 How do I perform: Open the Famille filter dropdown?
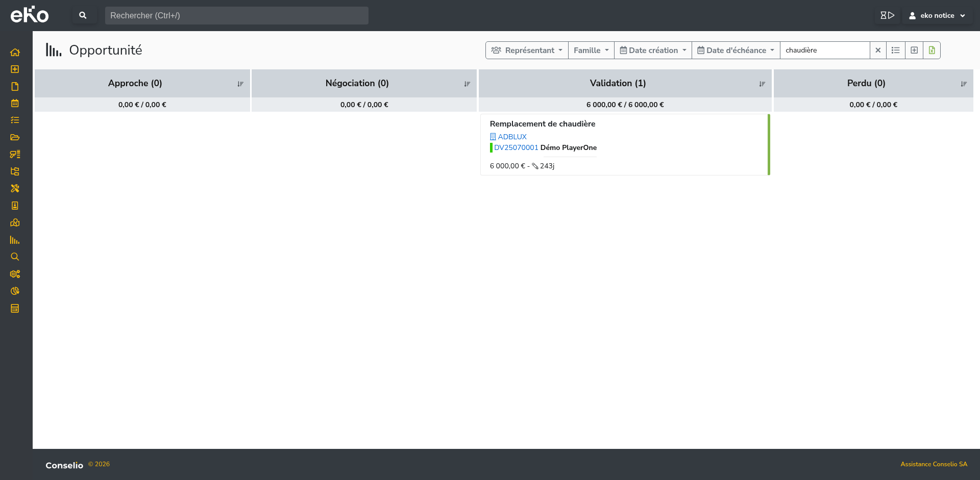point(591,50)
